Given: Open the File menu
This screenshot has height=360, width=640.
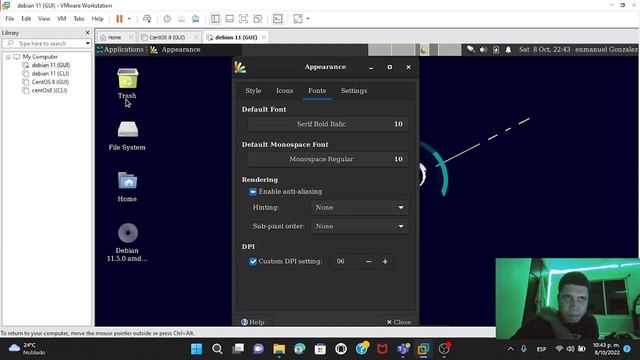Looking at the screenshot, I should [10, 19].
